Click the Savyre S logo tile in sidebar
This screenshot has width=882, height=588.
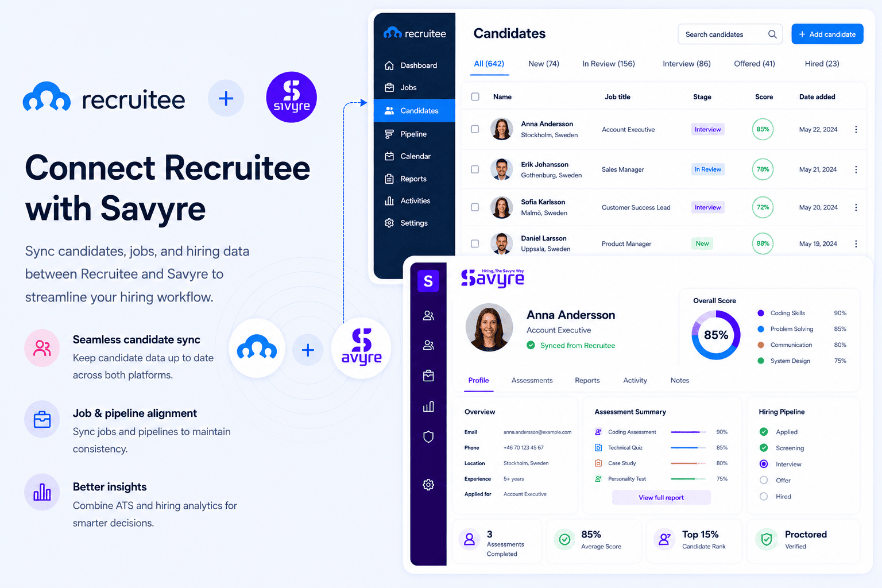pos(428,281)
